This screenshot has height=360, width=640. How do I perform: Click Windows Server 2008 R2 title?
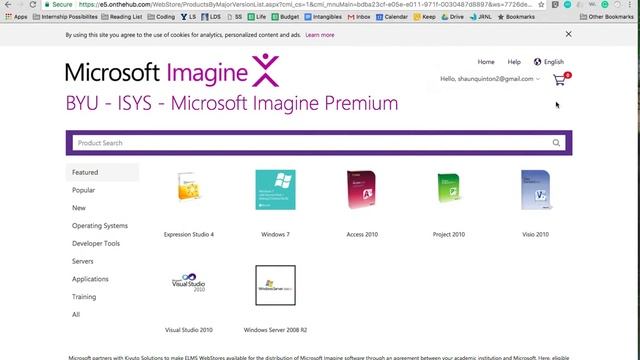point(276,330)
